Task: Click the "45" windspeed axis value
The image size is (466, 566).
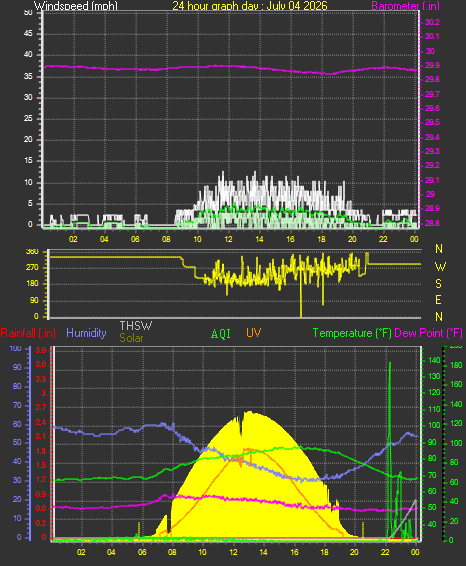Action: 28,34
